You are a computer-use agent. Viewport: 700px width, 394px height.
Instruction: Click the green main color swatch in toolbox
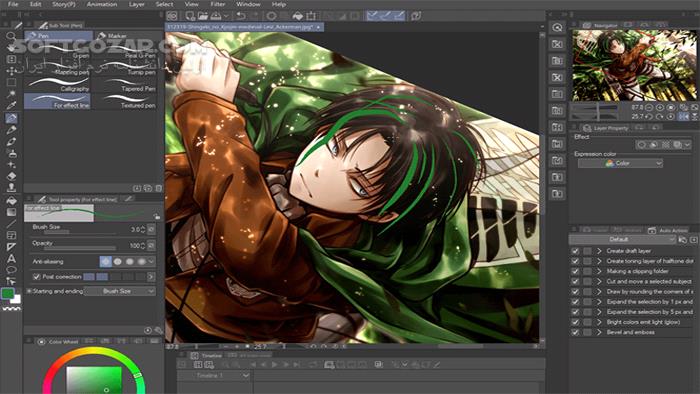[8, 293]
